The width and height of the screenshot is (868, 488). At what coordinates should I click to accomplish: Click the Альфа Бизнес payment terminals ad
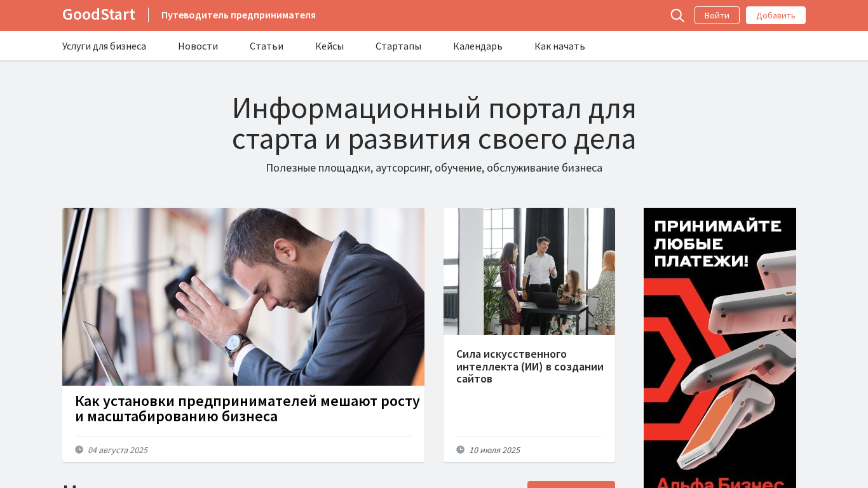pos(720,348)
